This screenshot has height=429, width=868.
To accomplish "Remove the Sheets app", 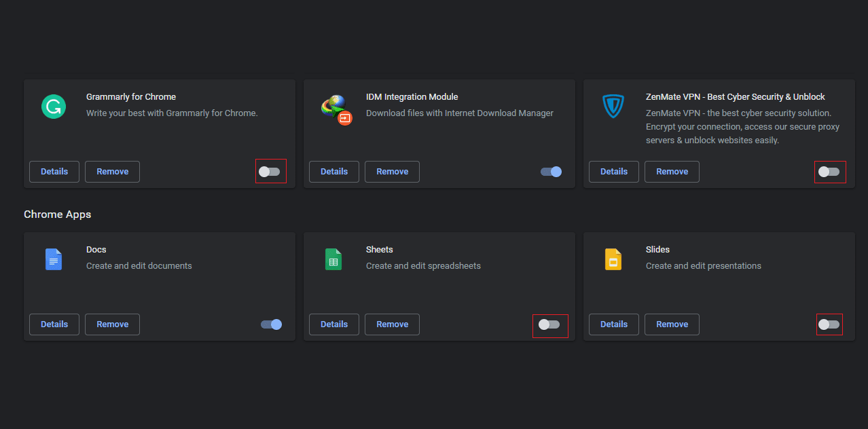I will pyautogui.click(x=392, y=324).
